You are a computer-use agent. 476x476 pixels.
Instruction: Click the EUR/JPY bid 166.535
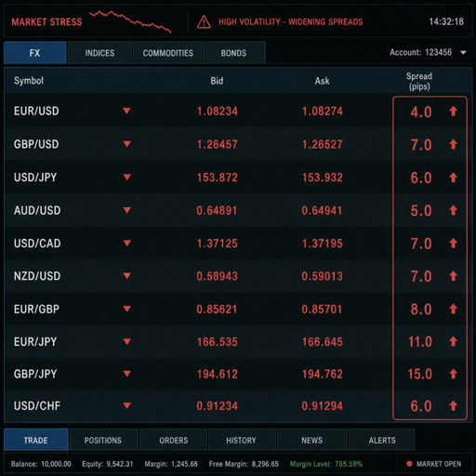pos(218,342)
